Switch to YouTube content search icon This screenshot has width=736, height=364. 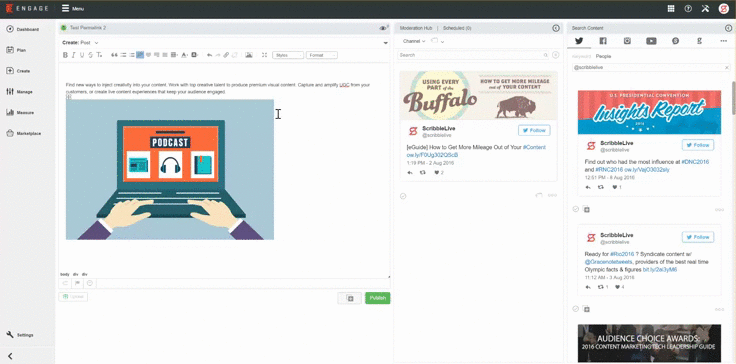[x=651, y=41]
